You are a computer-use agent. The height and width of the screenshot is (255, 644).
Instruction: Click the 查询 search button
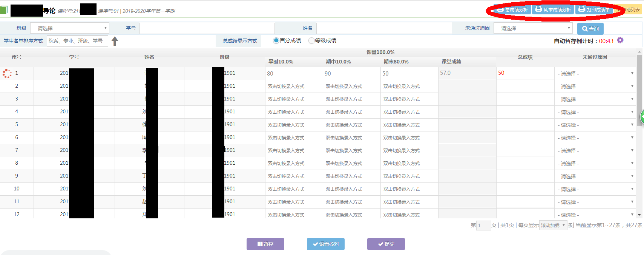click(x=590, y=29)
